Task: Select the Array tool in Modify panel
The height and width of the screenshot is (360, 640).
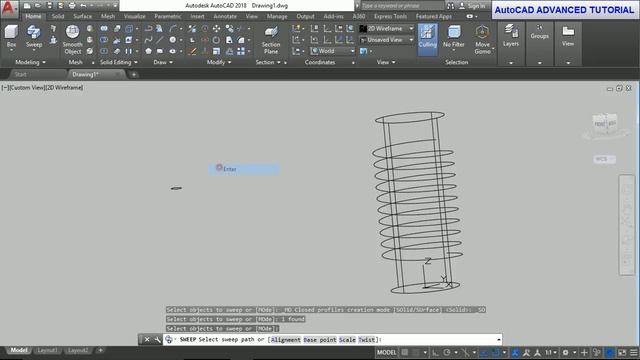Action: (x=241, y=51)
